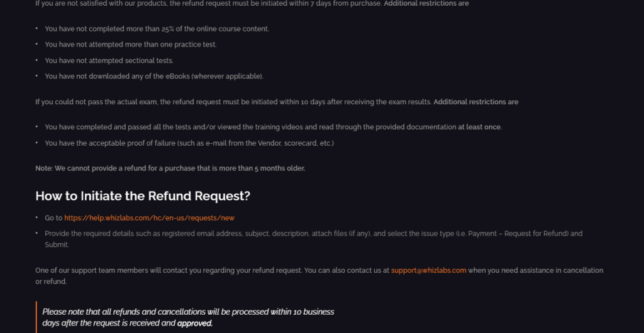644x333 pixels.
Task: Click the orange vertical bar beside the italic note
Action: coord(36,317)
